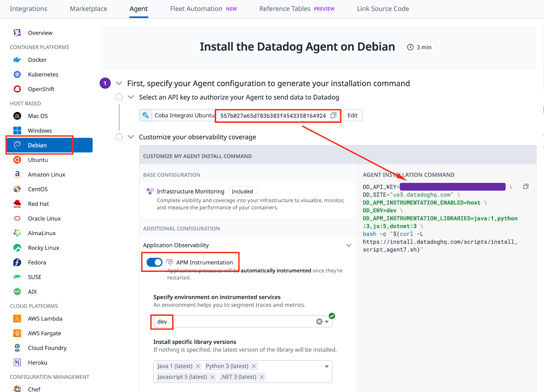This screenshot has height=392, width=544.
Task: Click the Docker whale icon
Action: (17, 60)
